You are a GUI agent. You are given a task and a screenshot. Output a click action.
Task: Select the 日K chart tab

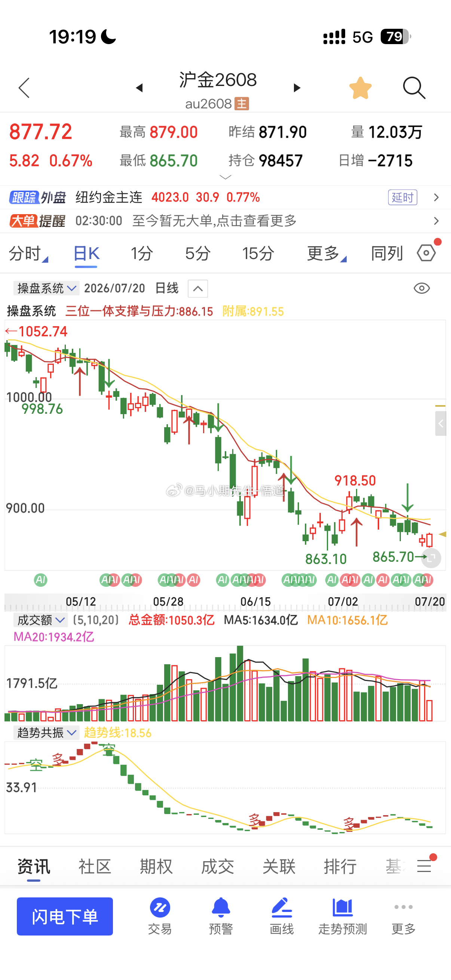[86, 253]
